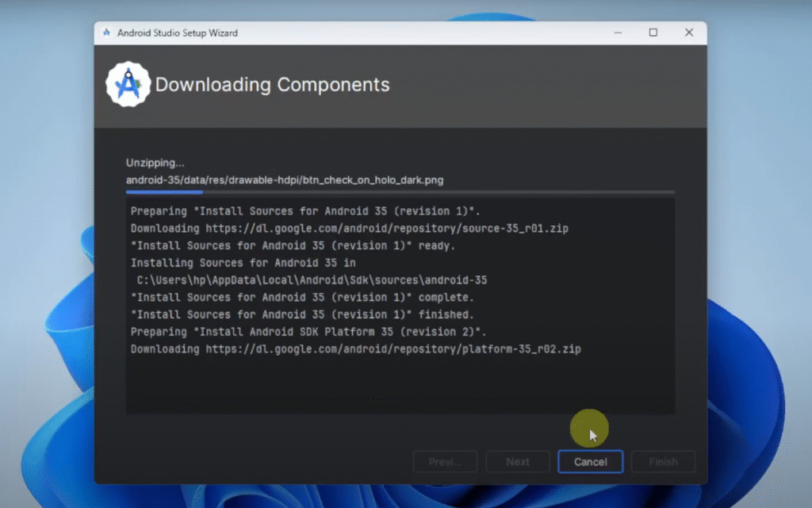Close the Setup Wizard window
Image resolution: width=812 pixels, height=508 pixels.
coord(689,33)
